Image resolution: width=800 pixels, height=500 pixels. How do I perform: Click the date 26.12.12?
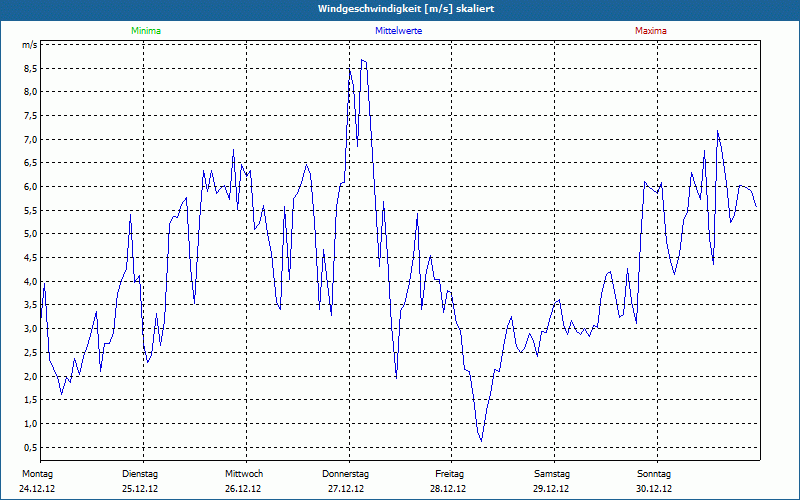click(243, 489)
